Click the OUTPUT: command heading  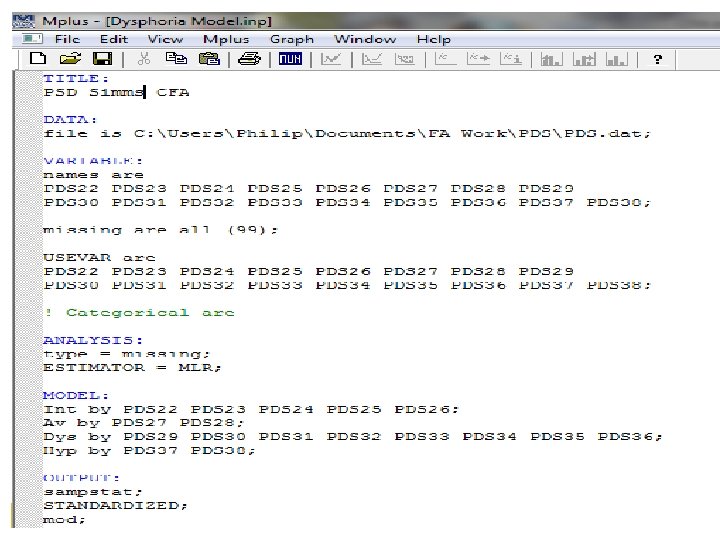[82, 478]
